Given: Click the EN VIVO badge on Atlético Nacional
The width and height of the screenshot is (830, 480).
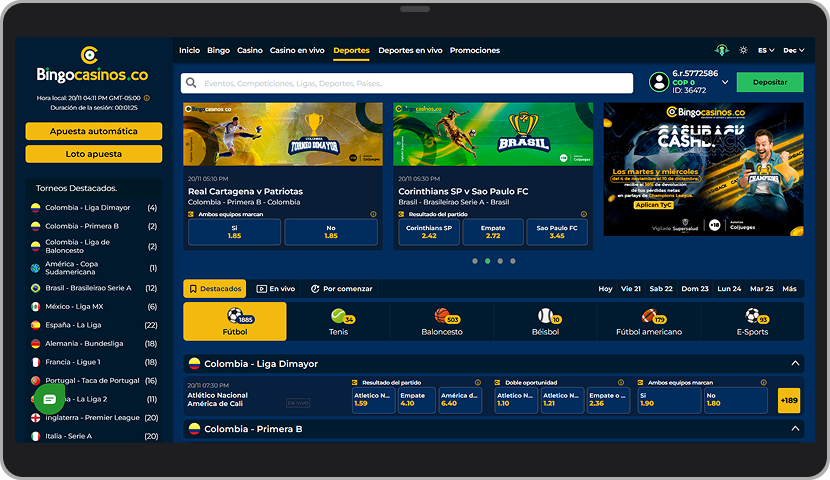Looking at the screenshot, I should pos(298,403).
